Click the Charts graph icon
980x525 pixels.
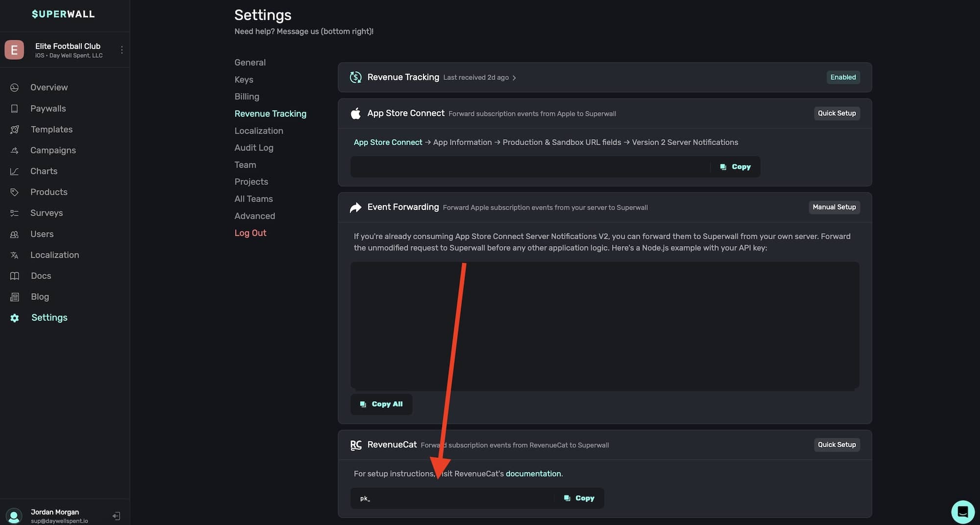pos(15,172)
